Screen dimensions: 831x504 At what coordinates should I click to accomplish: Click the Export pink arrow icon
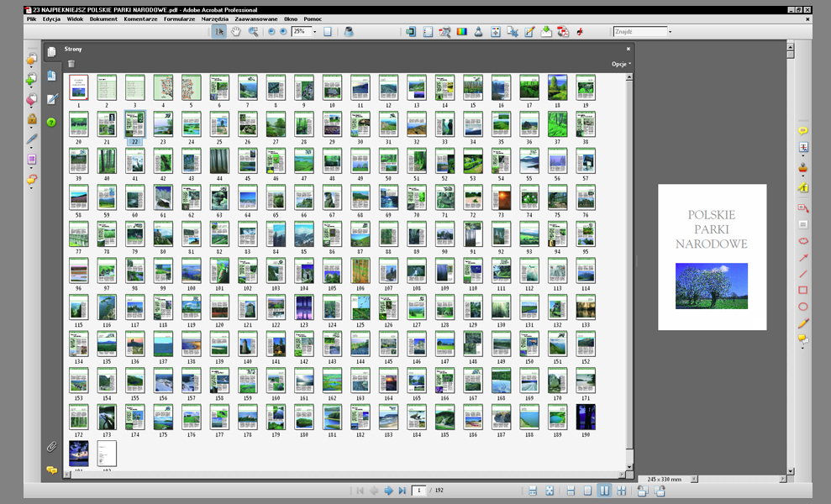31,99
